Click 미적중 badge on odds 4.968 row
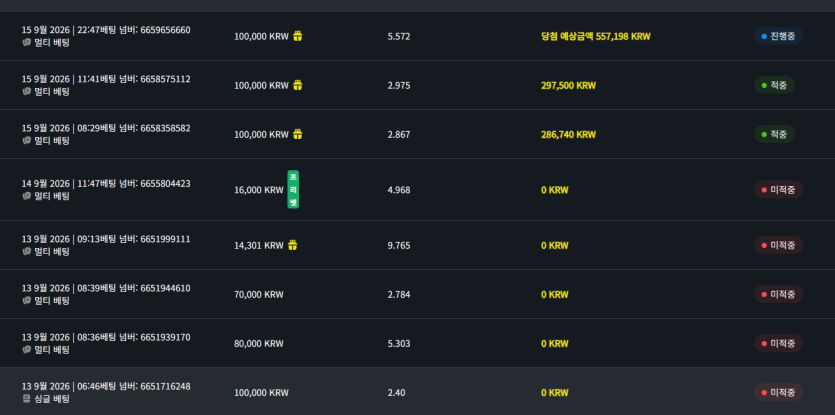This screenshot has height=415, width=835. point(778,190)
